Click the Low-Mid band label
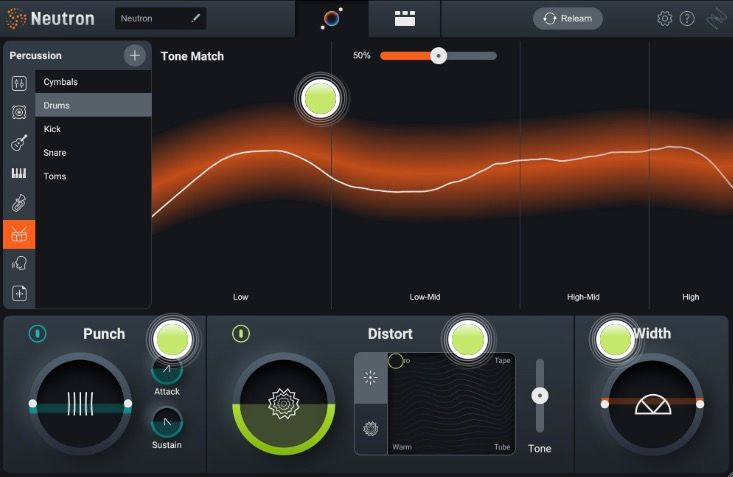 [425, 297]
